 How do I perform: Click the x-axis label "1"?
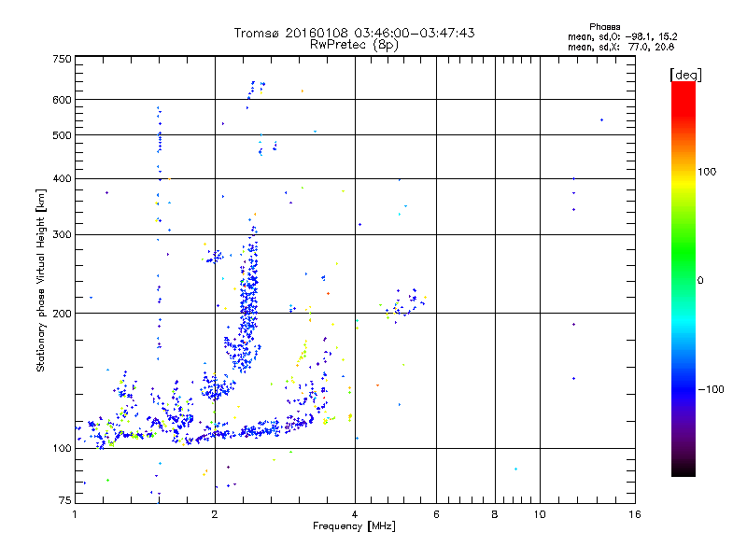coord(75,514)
